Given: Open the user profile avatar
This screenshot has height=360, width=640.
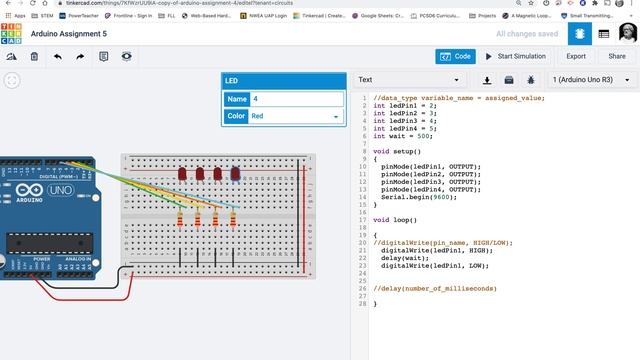Looking at the screenshot, I should [627, 33].
